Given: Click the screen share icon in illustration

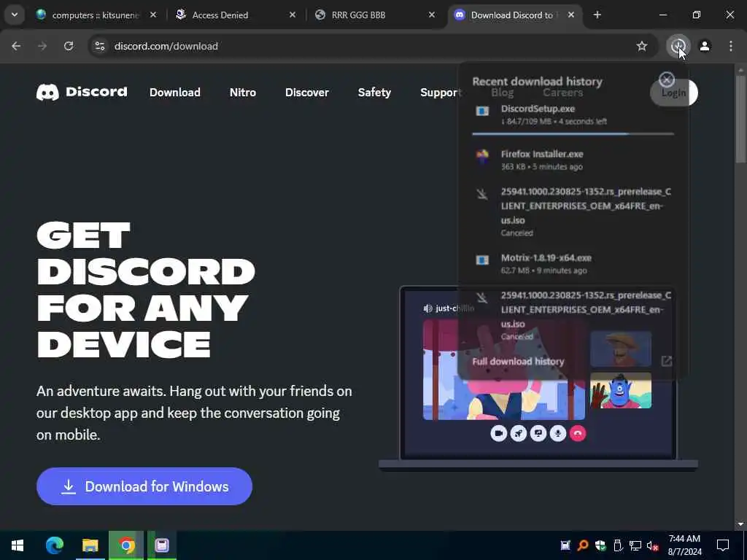Looking at the screenshot, I should pyautogui.click(x=538, y=433).
